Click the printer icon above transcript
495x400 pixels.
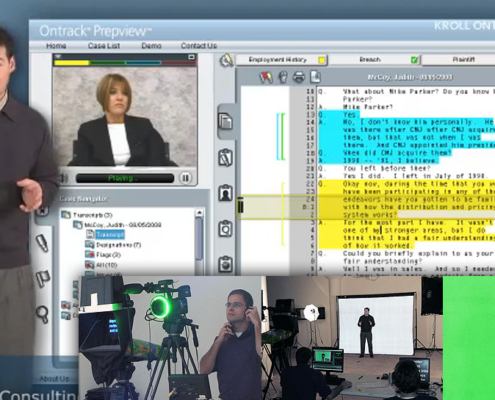click(299, 77)
